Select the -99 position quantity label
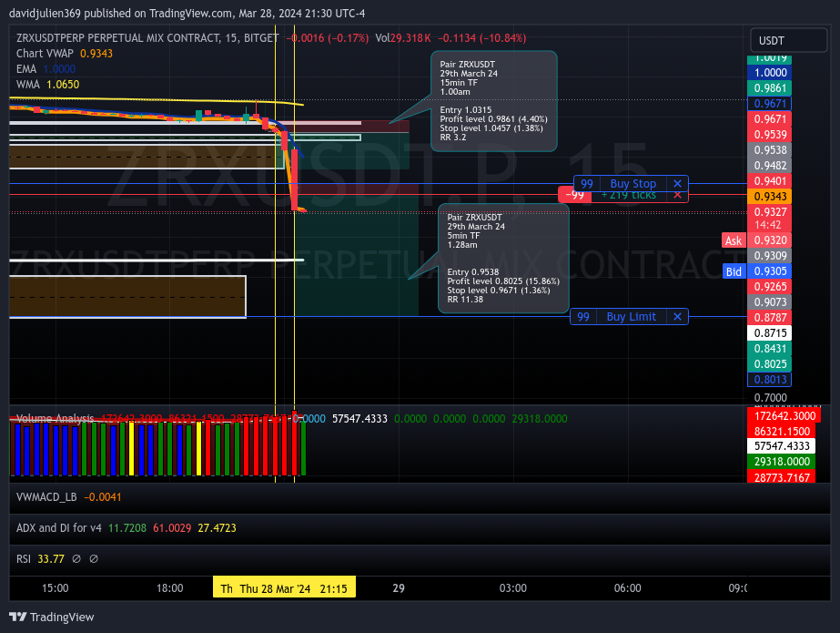 click(x=575, y=195)
